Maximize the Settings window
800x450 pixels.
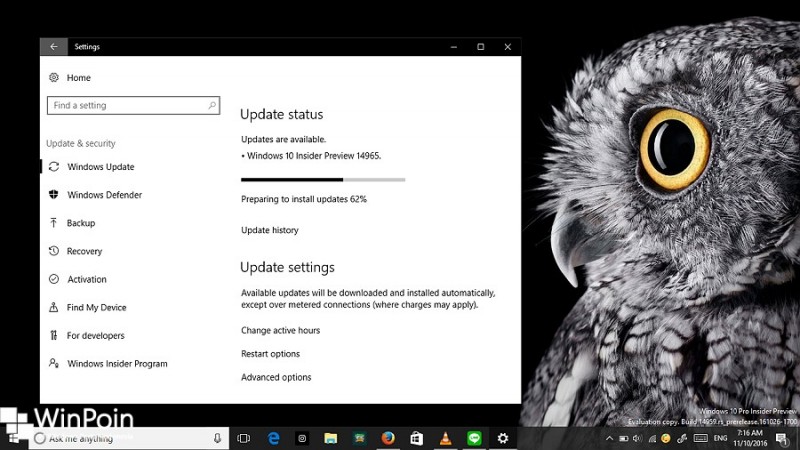point(481,46)
